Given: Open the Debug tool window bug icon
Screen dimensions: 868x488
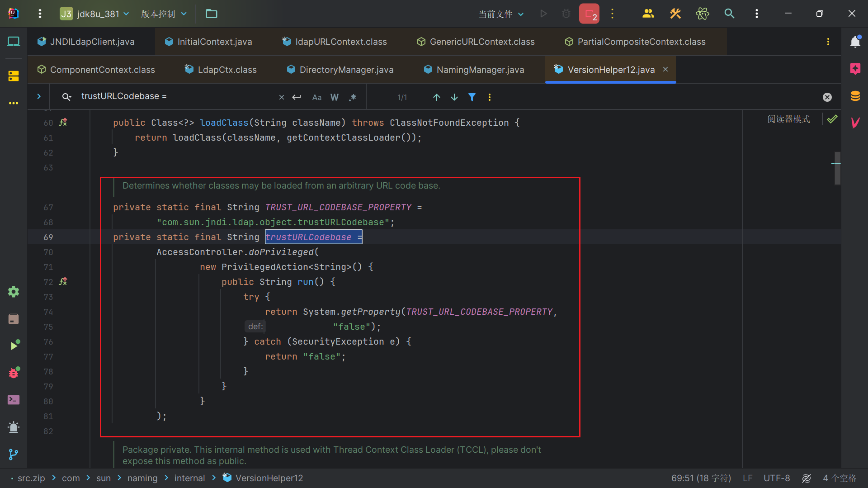Looking at the screenshot, I should click(14, 373).
